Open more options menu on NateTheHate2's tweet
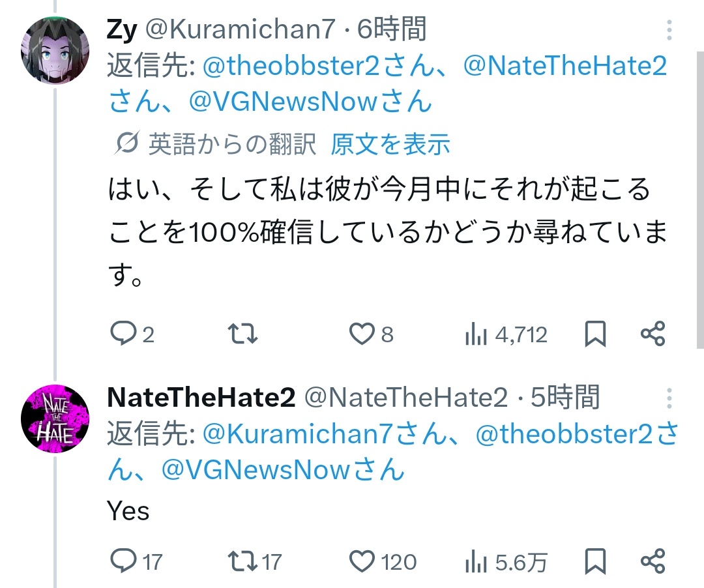Image resolution: width=704 pixels, height=588 pixels. pyautogui.click(x=669, y=398)
